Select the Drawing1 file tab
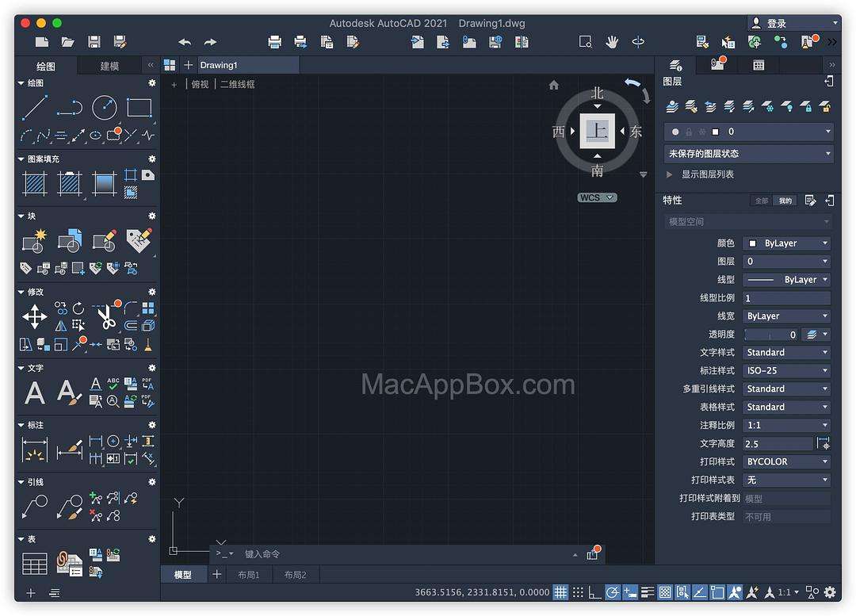Viewport: 856px width, 616px height. [x=248, y=65]
